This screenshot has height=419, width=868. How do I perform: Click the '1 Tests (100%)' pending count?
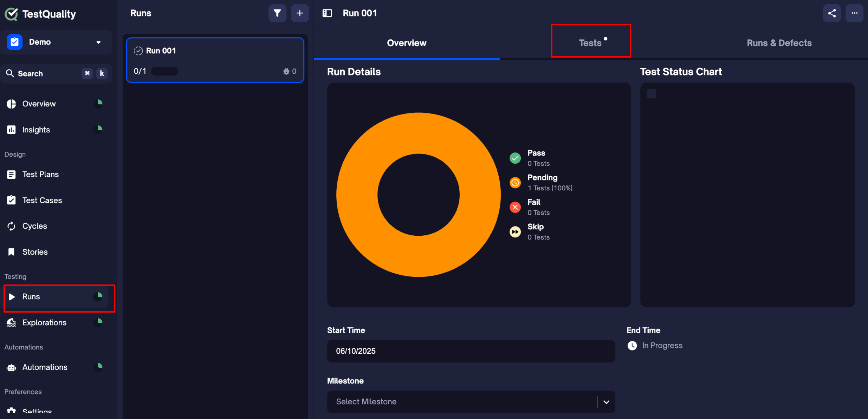pos(550,188)
